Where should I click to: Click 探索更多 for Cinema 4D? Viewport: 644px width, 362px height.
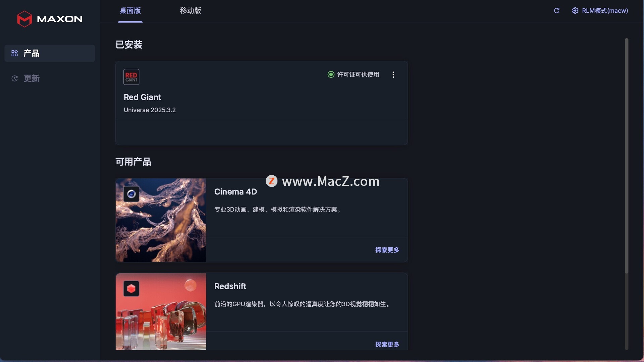click(x=387, y=250)
